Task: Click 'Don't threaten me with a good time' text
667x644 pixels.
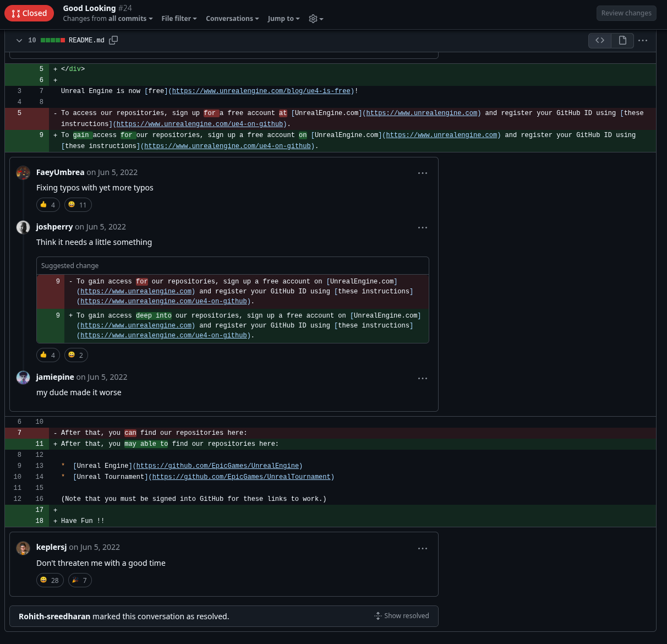Action: coord(101,563)
